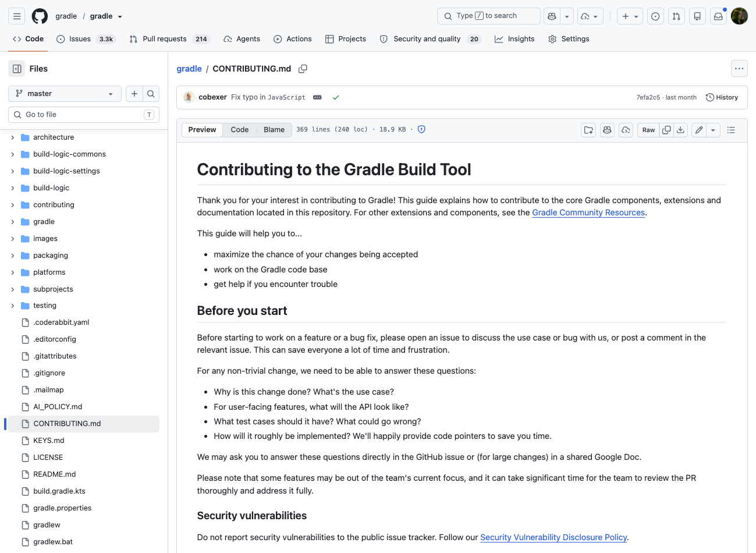Open the Issues tab
The height and width of the screenshot is (553, 756).
click(x=86, y=39)
